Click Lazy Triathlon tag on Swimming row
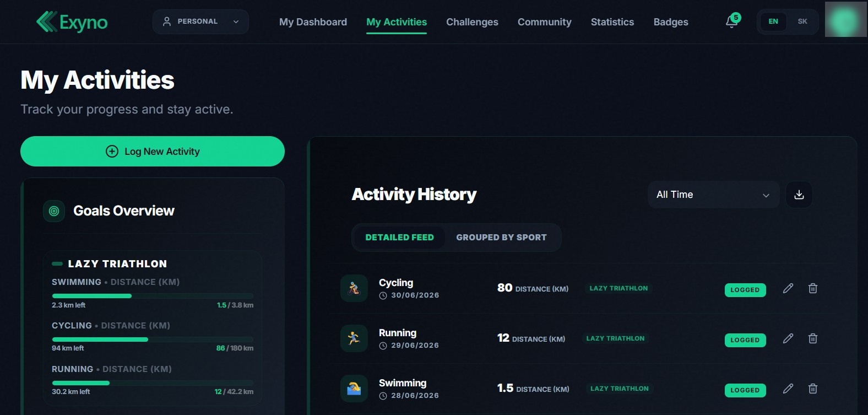868x415 pixels. coord(620,389)
